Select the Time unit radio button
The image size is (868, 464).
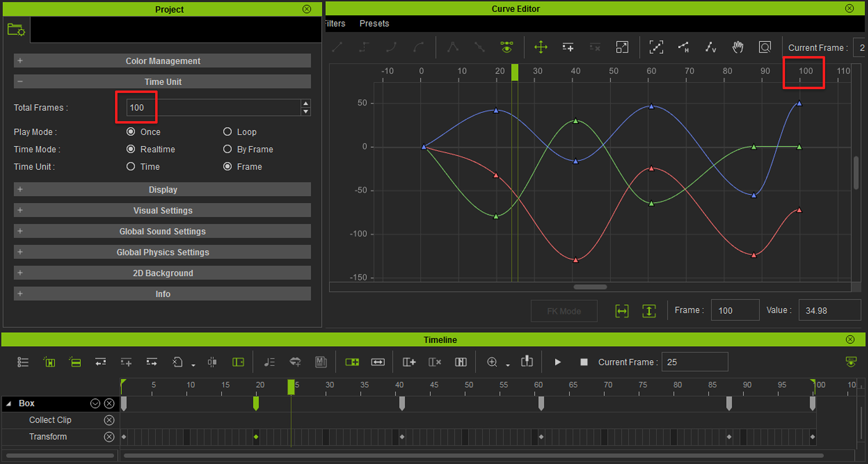pyautogui.click(x=131, y=166)
